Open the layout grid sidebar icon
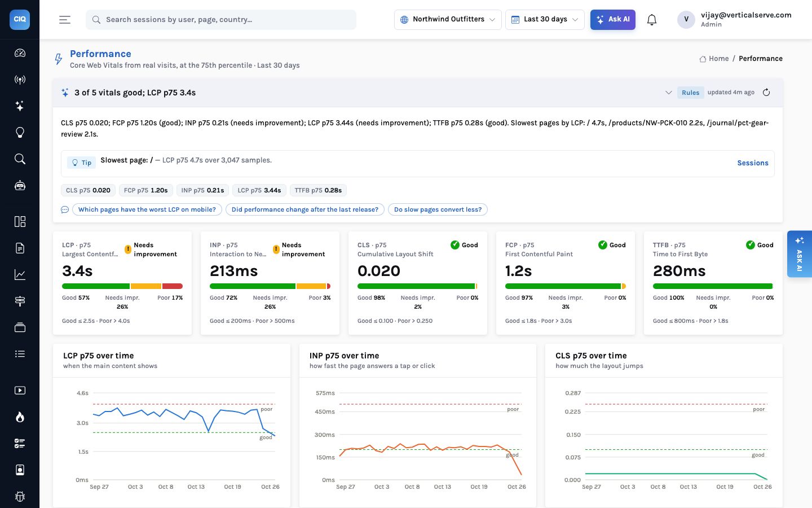The width and height of the screenshot is (812, 508). coord(20,221)
